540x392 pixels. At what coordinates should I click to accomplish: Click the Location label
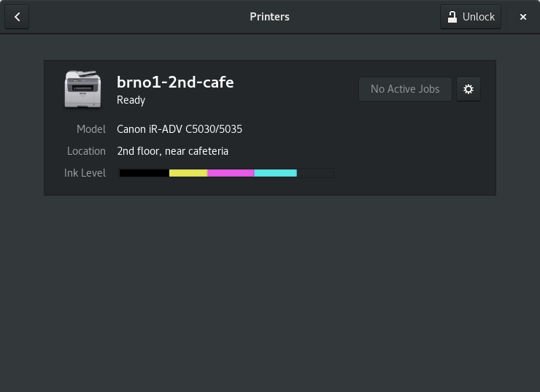86,151
